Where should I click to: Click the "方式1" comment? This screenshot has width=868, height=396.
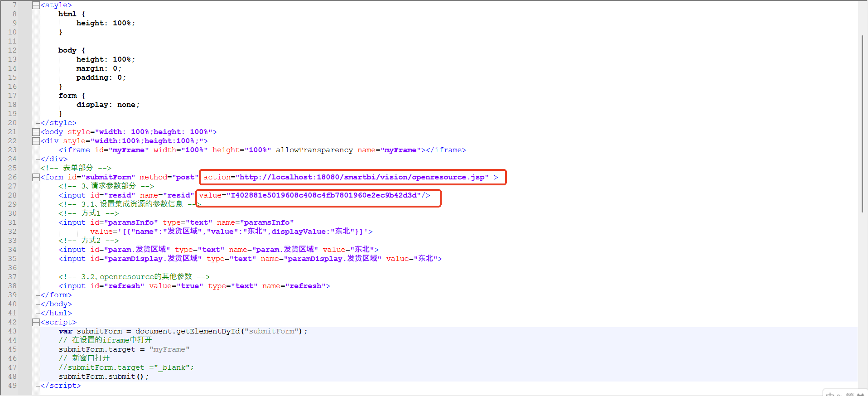[x=89, y=213]
